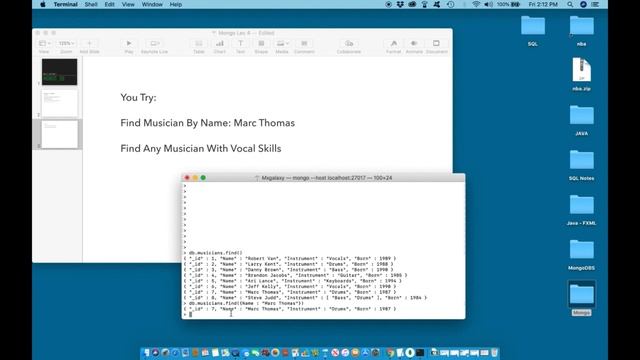Open the Apple menu

pyautogui.click(x=43, y=4)
